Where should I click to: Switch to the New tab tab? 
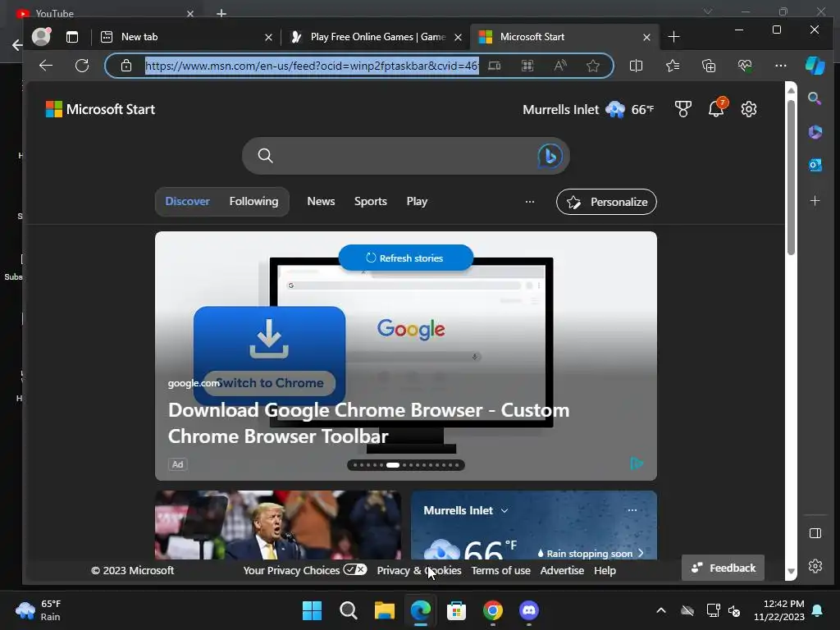pos(188,37)
